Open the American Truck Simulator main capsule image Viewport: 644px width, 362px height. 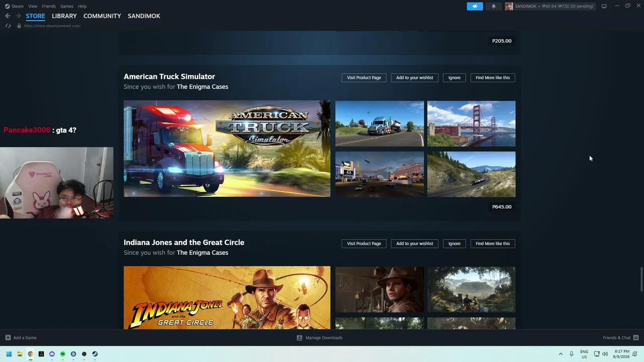tap(227, 149)
